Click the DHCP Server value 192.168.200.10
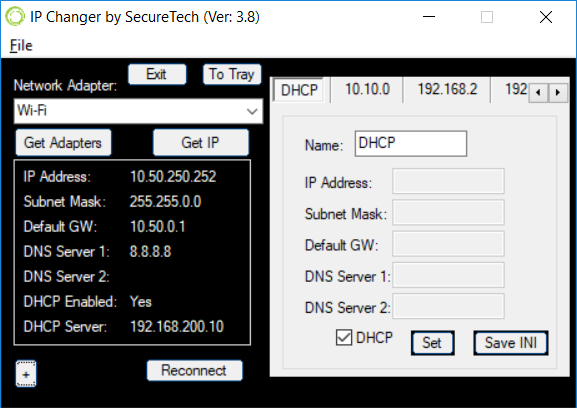The width and height of the screenshot is (577, 408). click(177, 327)
